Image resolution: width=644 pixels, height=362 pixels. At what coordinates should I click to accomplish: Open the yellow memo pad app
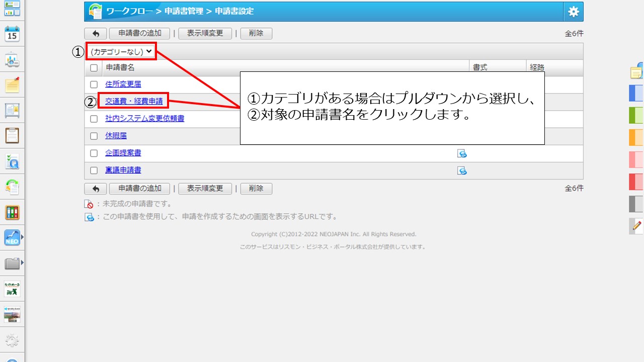tap(13, 85)
